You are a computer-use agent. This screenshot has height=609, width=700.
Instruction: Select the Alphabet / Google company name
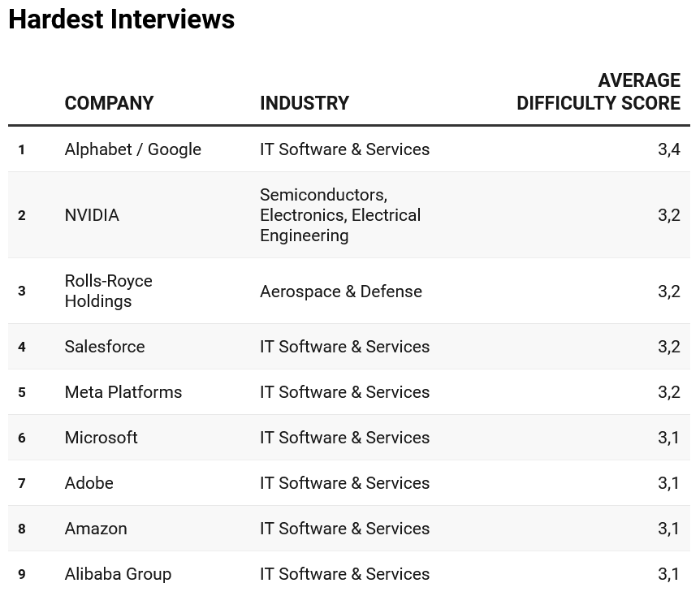(x=132, y=149)
